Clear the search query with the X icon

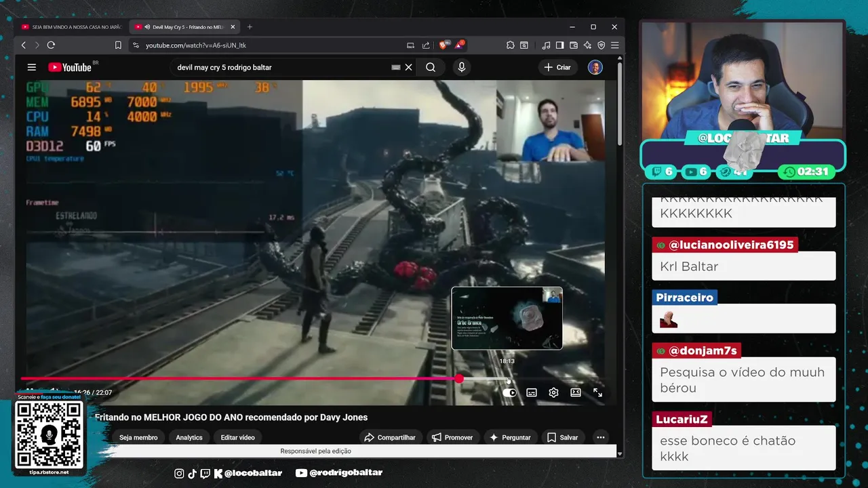pos(409,67)
